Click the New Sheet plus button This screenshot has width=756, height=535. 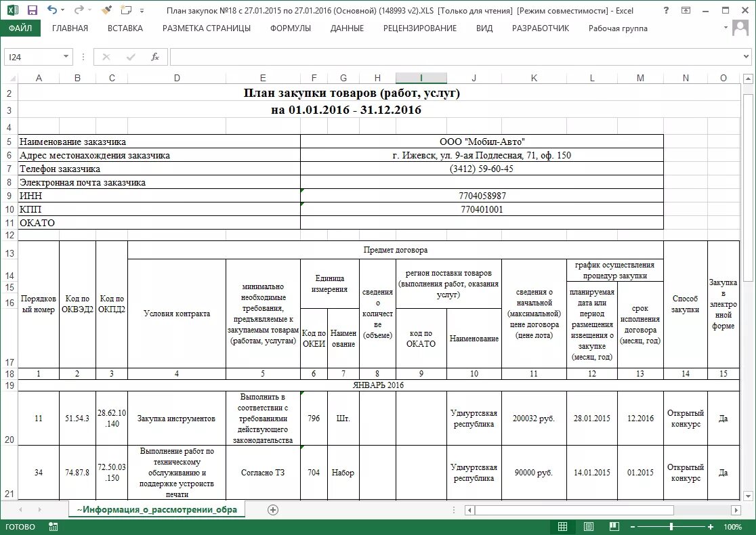point(273,509)
